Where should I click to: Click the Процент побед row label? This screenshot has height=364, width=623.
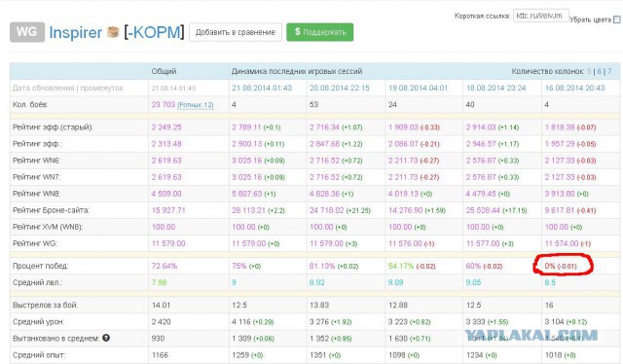point(40,266)
